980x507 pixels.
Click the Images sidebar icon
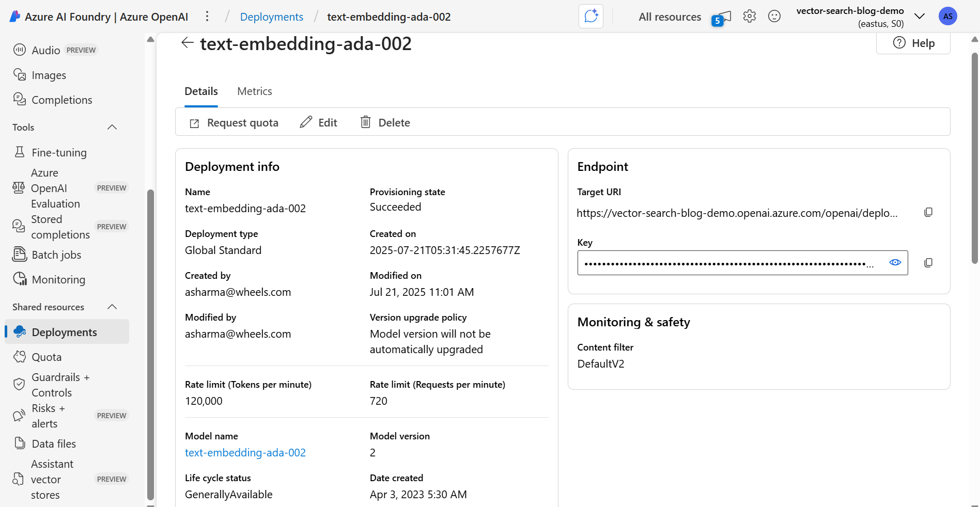[20, 75]
